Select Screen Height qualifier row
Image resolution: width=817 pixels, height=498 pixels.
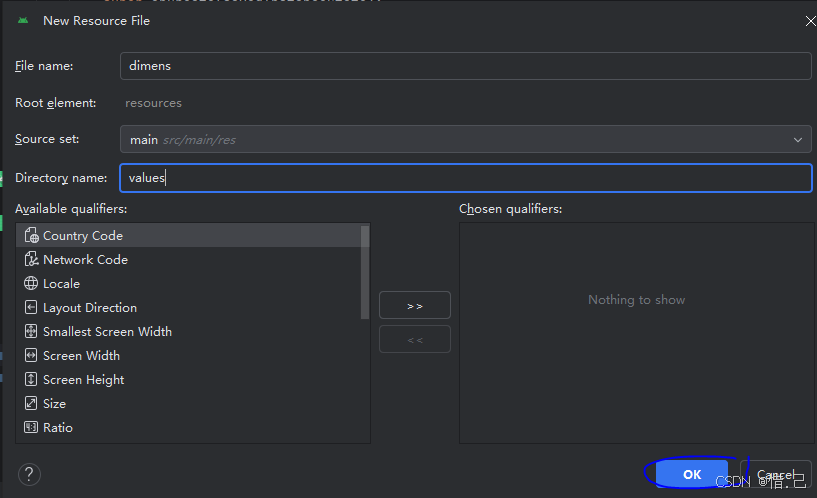pos(189,379)
